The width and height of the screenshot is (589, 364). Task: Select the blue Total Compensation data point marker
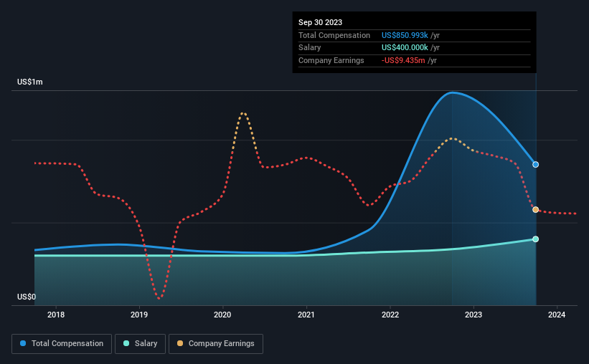click(x=536, y=164)
